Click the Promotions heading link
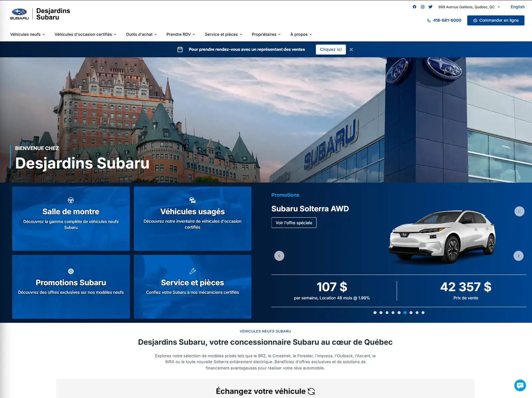 (x=285, y=195)
